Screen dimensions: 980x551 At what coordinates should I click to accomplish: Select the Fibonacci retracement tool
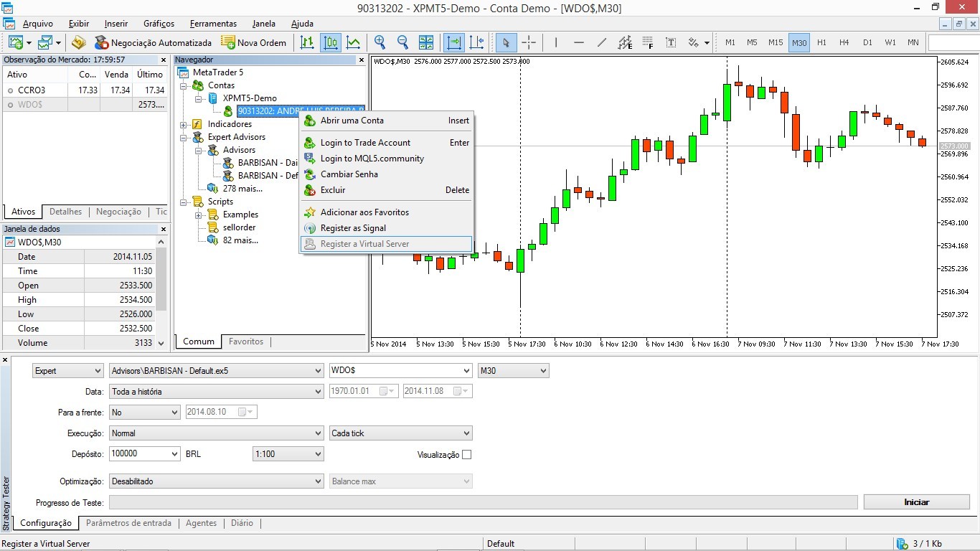(x=648, y=42)
